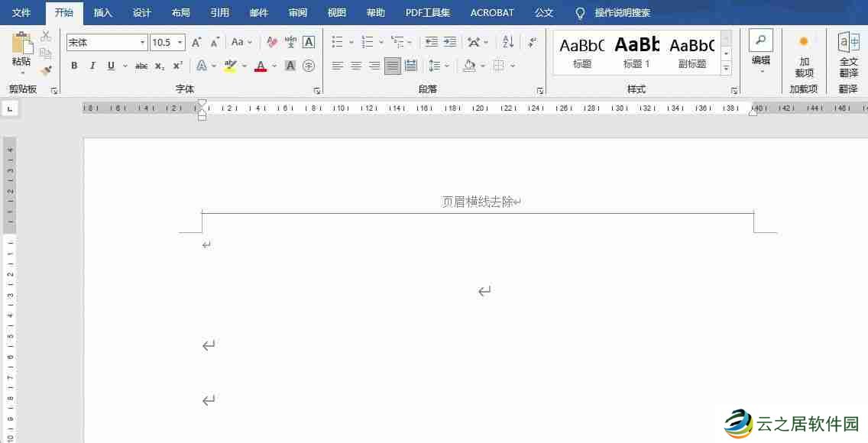Open the sort tool

(x=507, y=43)
